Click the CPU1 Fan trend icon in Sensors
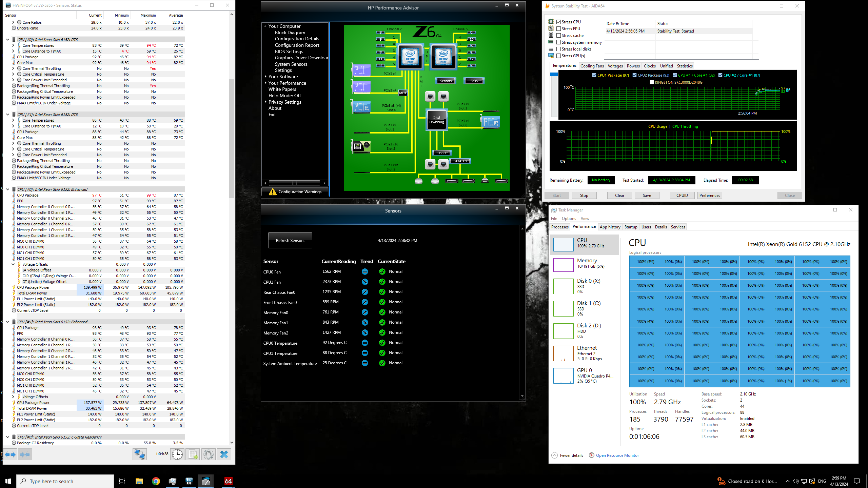 point(365,282)
